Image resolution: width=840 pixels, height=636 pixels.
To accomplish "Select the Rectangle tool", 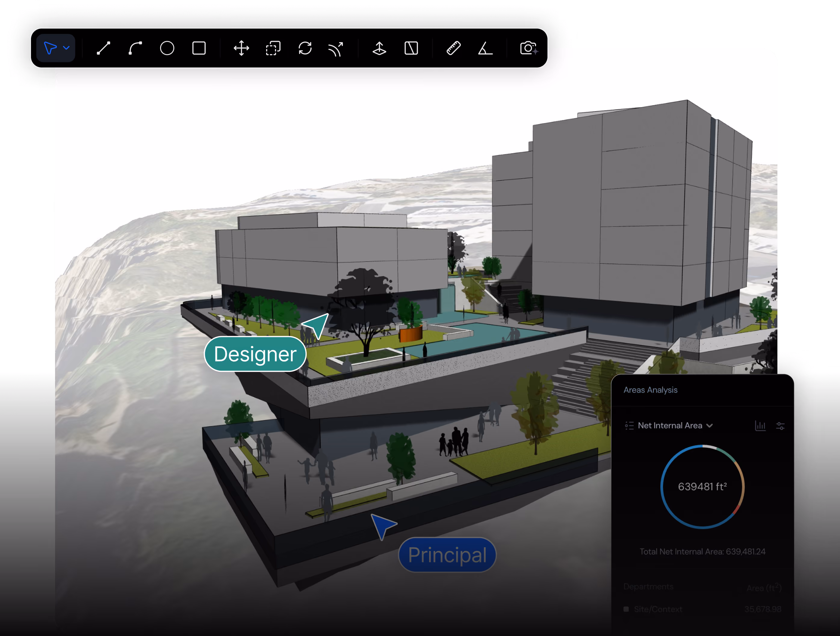I will 199,48.
